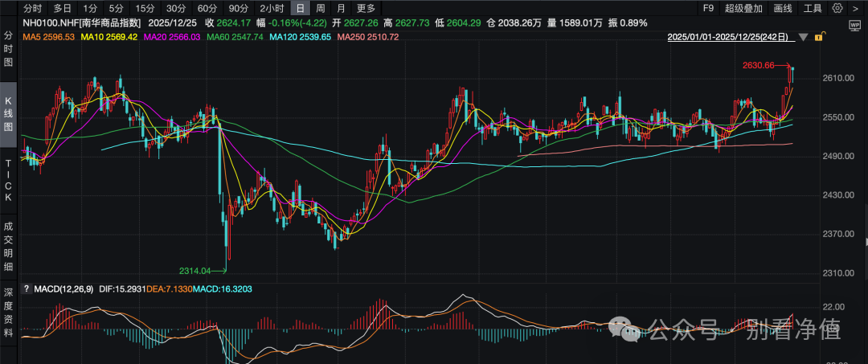
Task: Open the 更多 periods dropdown
Action: [366, 8]
